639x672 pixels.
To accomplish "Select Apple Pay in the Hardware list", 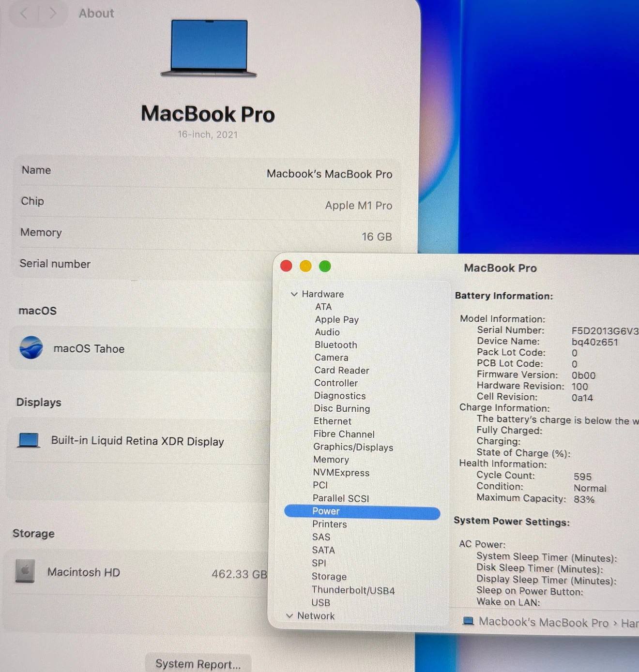I will pyautogui.click(x=337, y=319).
